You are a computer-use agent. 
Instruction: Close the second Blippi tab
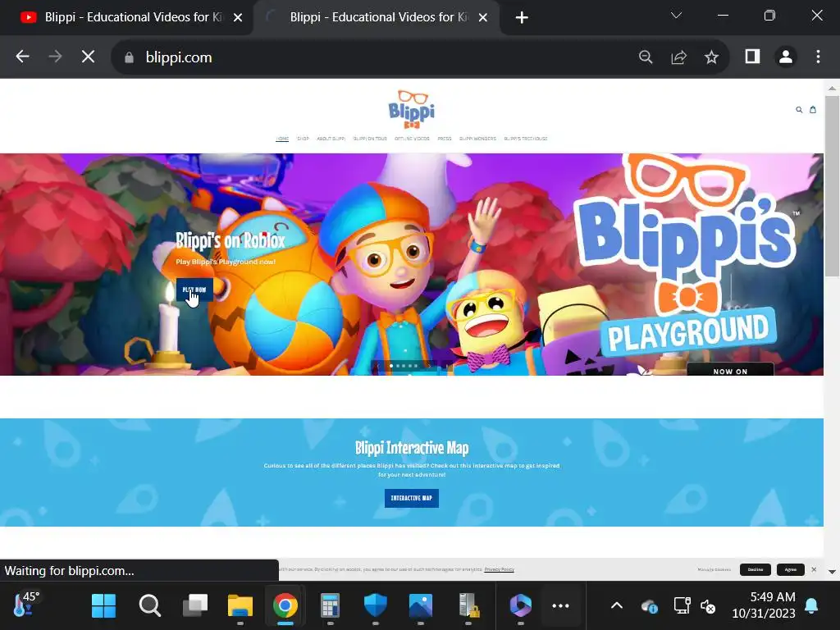pos(482,18)
